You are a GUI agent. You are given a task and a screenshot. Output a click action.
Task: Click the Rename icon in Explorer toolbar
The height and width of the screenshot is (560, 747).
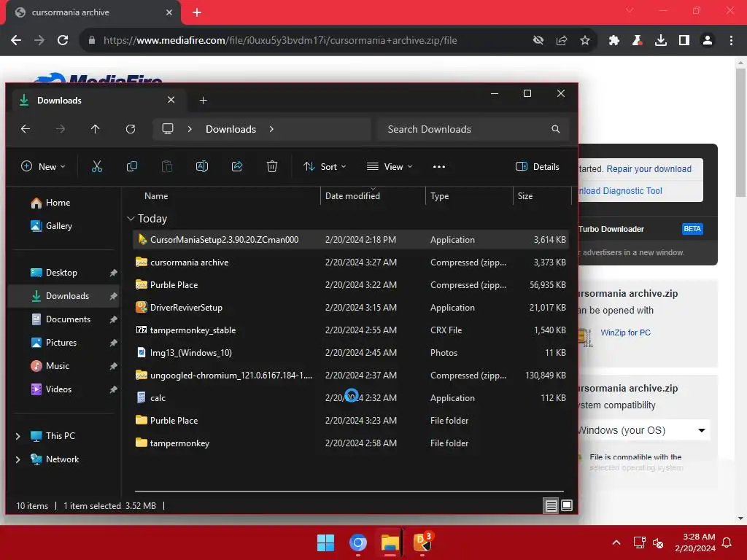[x=202, y=166]
